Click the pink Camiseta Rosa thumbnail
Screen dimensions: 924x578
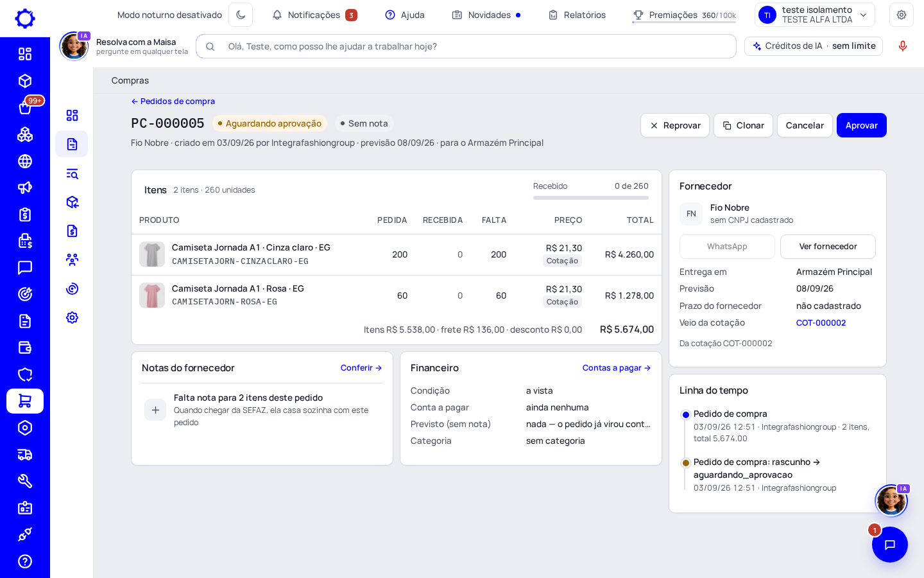point(152,295)
